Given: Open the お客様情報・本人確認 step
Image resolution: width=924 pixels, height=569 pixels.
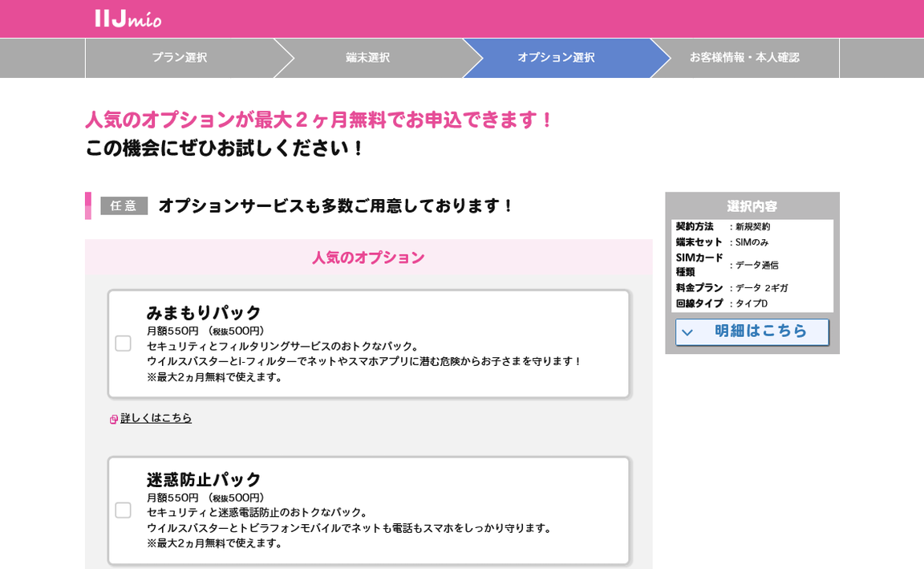Looking at the screenshot, I should [744, 58].
